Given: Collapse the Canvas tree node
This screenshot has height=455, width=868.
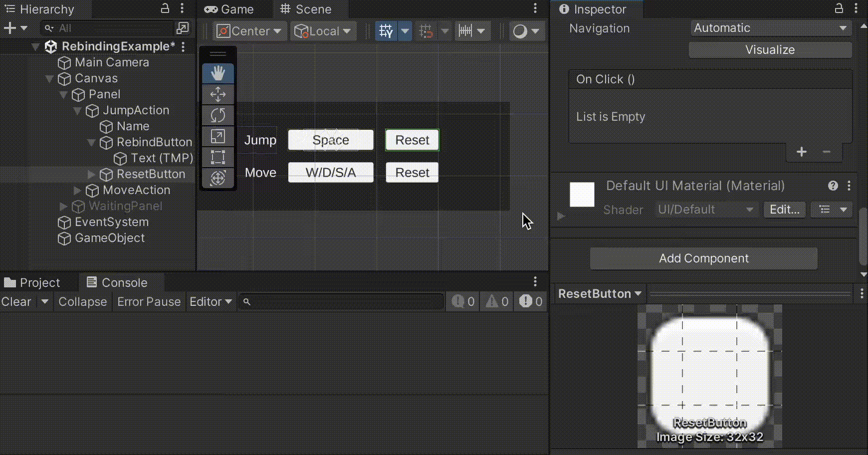Looking at the screenshot, I should coord(49,79).
